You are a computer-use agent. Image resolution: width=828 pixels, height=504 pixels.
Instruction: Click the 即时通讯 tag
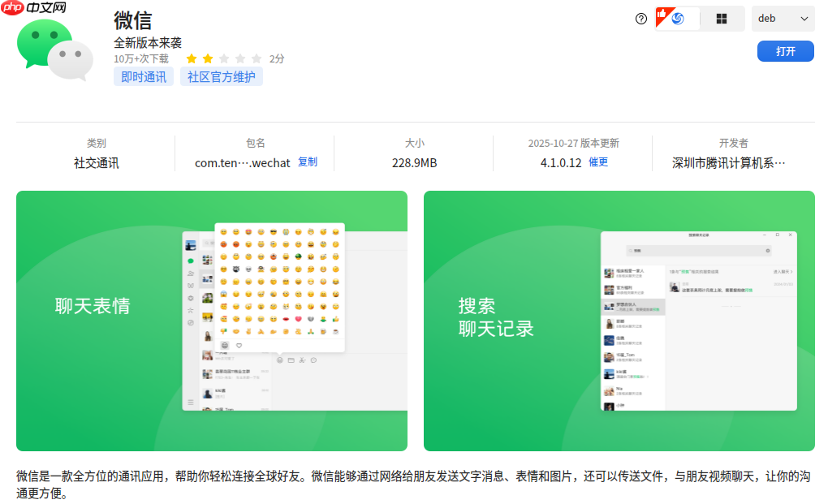(x=143, y=76)
